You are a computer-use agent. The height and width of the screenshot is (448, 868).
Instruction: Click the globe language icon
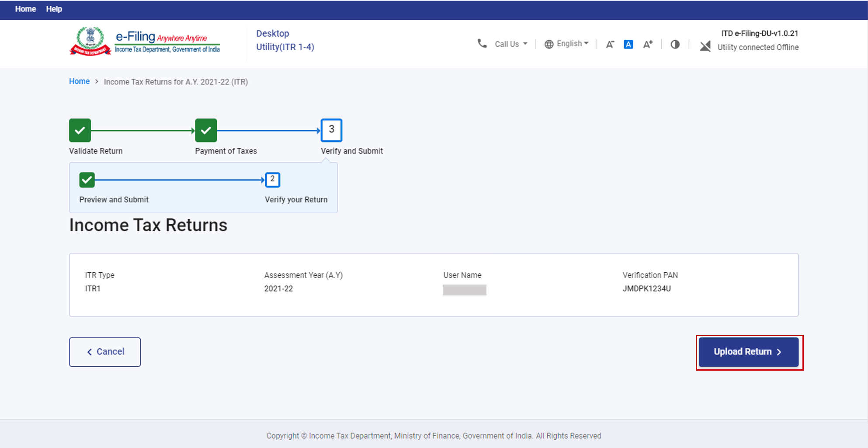549,44
